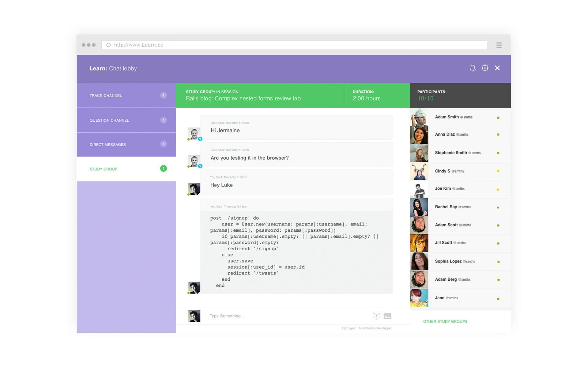588x386 pixels.
Task: Open Direct Messages tab
Action: click(x=126, y=145)
